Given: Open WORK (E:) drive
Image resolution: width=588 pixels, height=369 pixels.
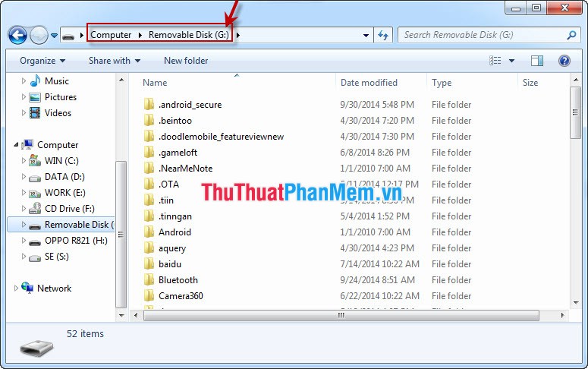Looking at the screenshot, I should click(x=65, y=193).
